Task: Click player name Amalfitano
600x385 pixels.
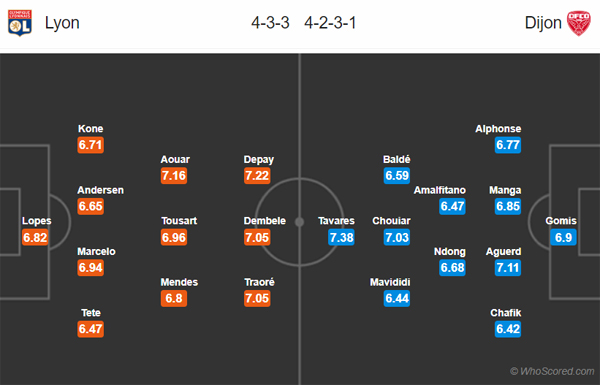Action: point(440,190)
